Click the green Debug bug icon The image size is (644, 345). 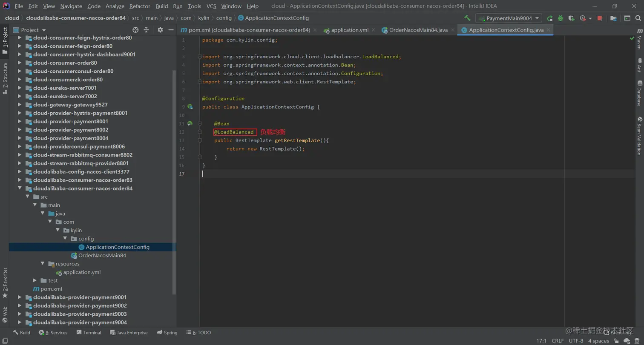tap(561, 18)
